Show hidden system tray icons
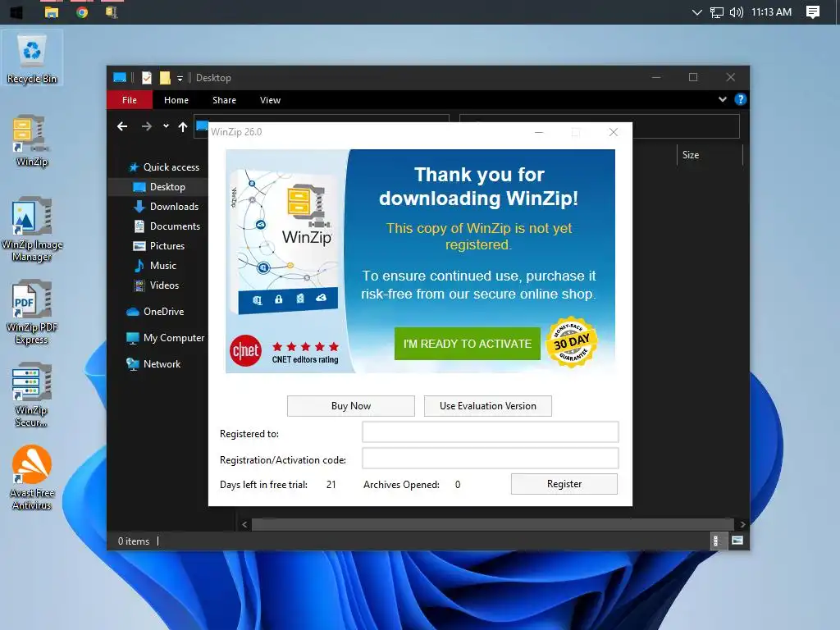Viewport: 840px width, 630px height. 697,11
